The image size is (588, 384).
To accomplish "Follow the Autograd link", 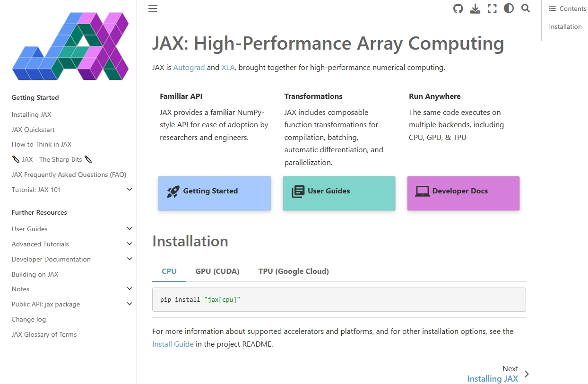I will [x=189, y=68].
